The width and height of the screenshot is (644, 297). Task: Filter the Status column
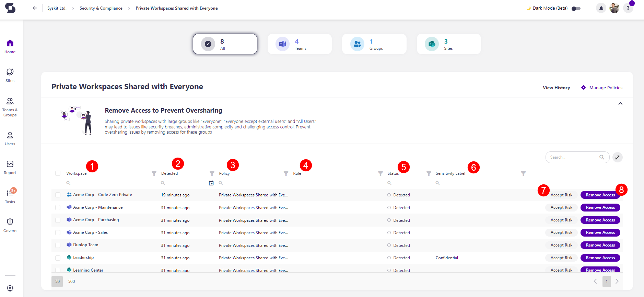[429, 173]
